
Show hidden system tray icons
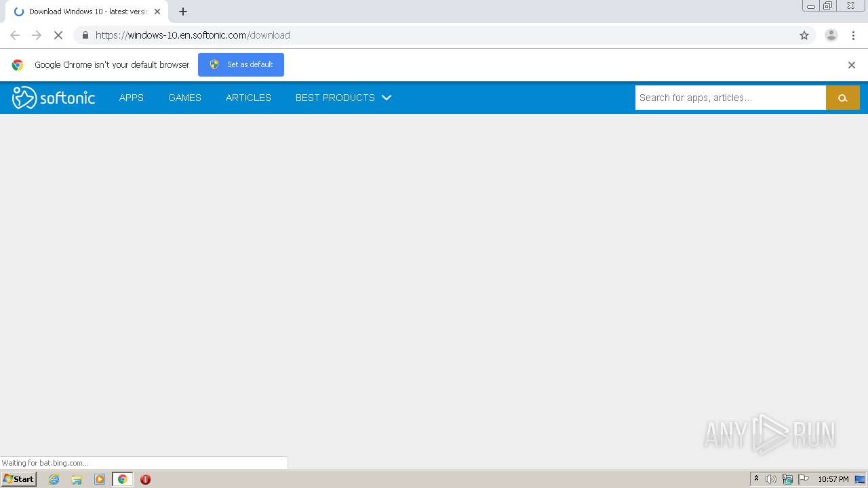(x=757, y=479)
